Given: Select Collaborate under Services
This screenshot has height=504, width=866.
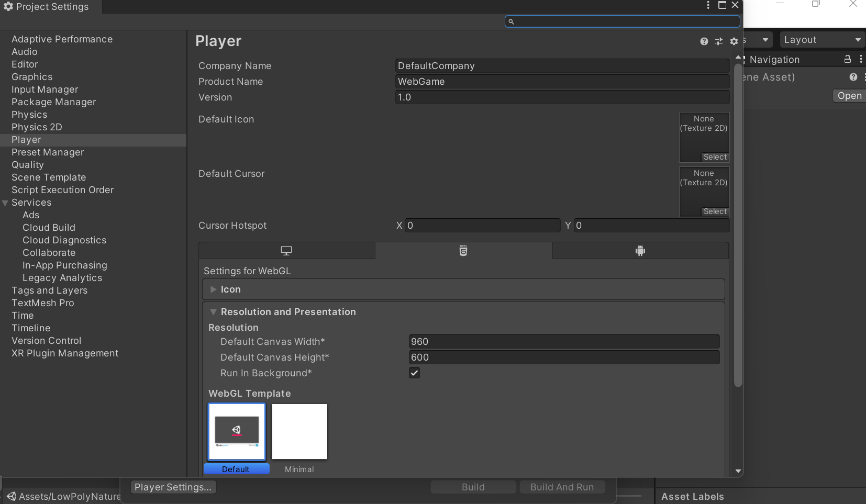Looking at the screenshot, I should (49, 253).
